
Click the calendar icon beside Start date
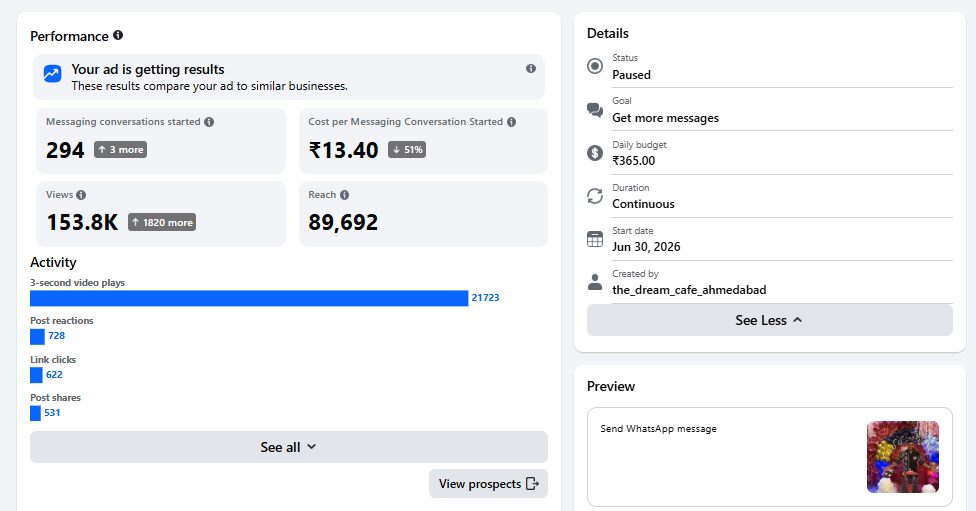click(x=595, y=239)
